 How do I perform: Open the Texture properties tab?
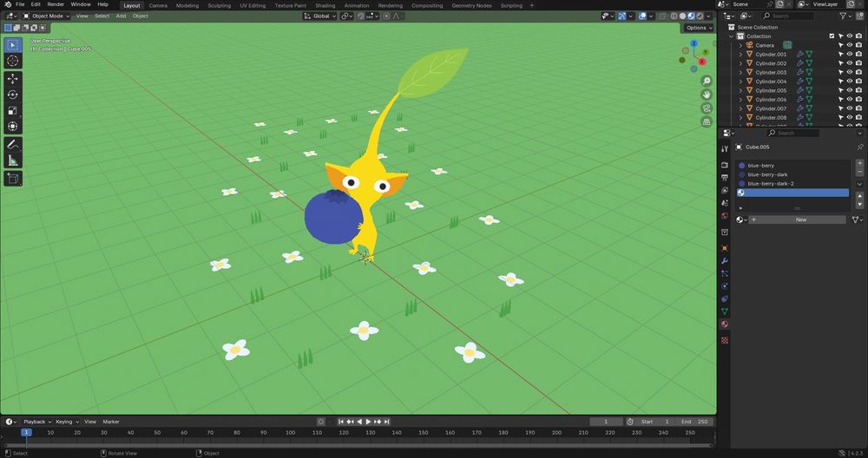(725, 340)
